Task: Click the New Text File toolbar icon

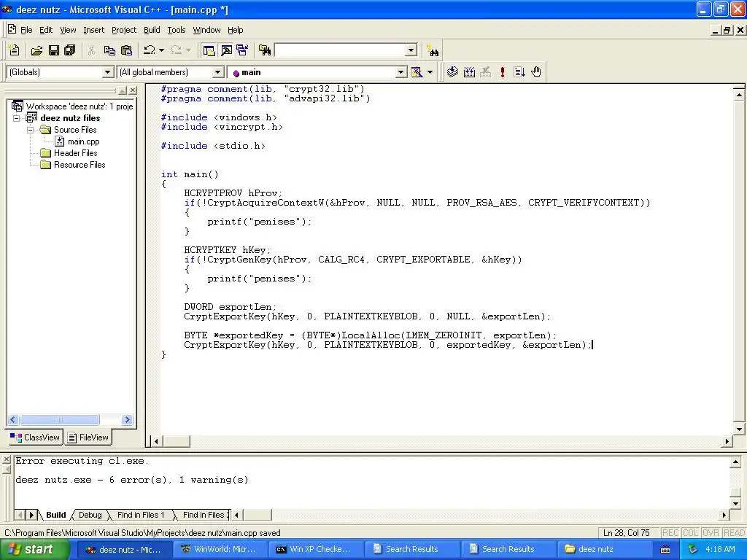Action: tap(15, 50)
